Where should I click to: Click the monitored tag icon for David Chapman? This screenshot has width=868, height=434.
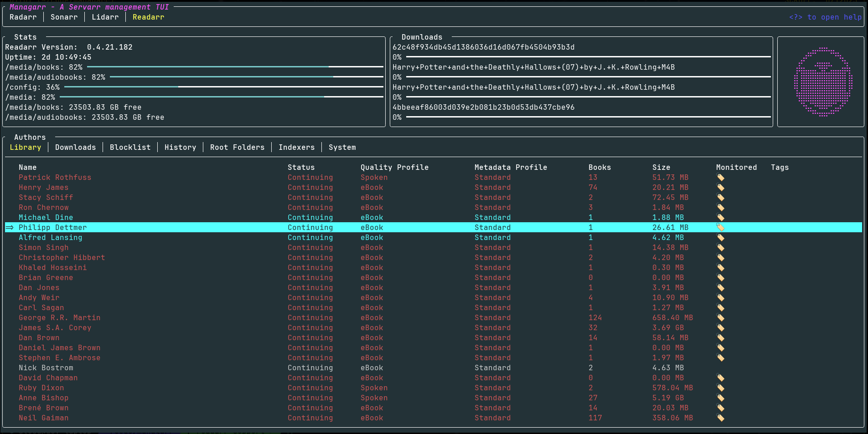tap(720, 378)
